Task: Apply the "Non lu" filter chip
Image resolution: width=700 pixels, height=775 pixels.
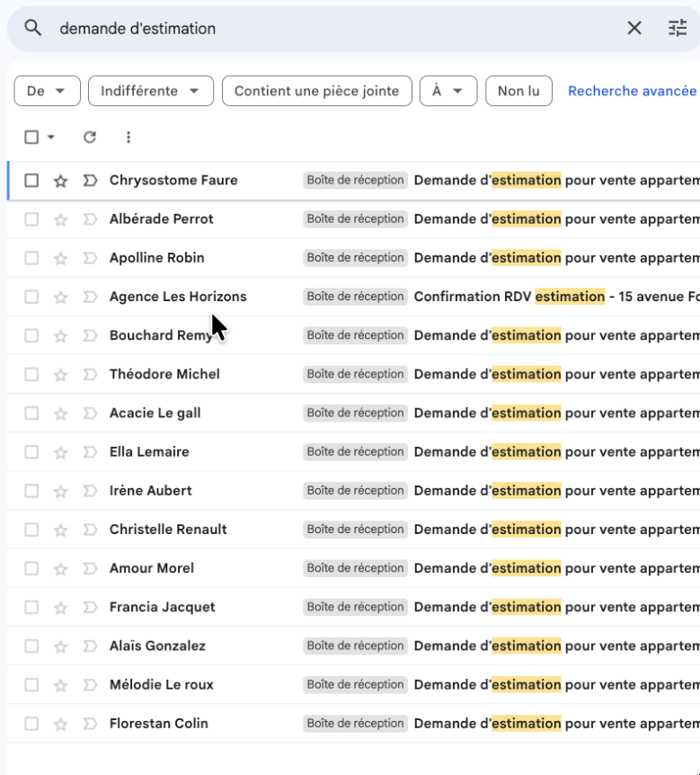Action: coord(518,91)
